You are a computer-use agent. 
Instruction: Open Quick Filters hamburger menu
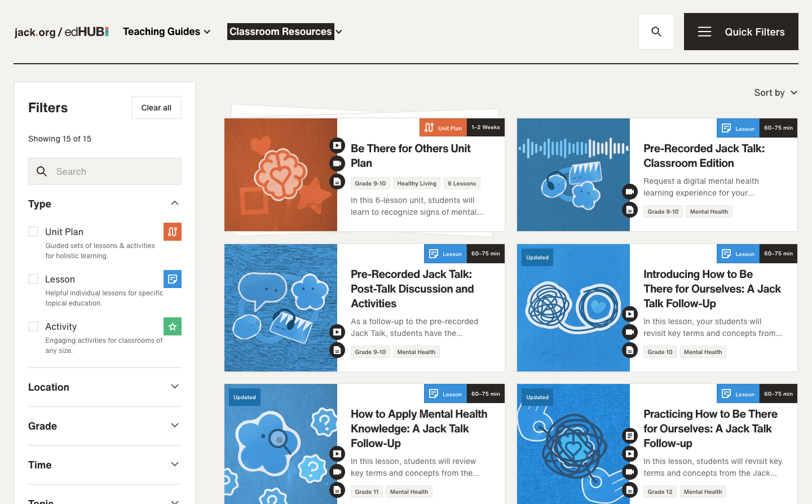(x=741, y=32)
